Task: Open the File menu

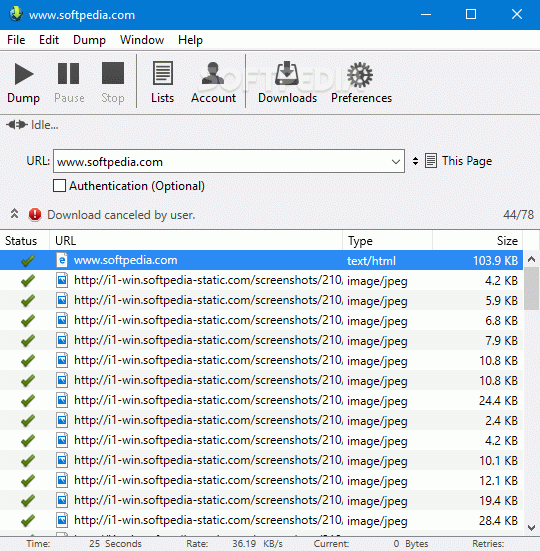Action: pyautogui.click(x=16, y=40)
